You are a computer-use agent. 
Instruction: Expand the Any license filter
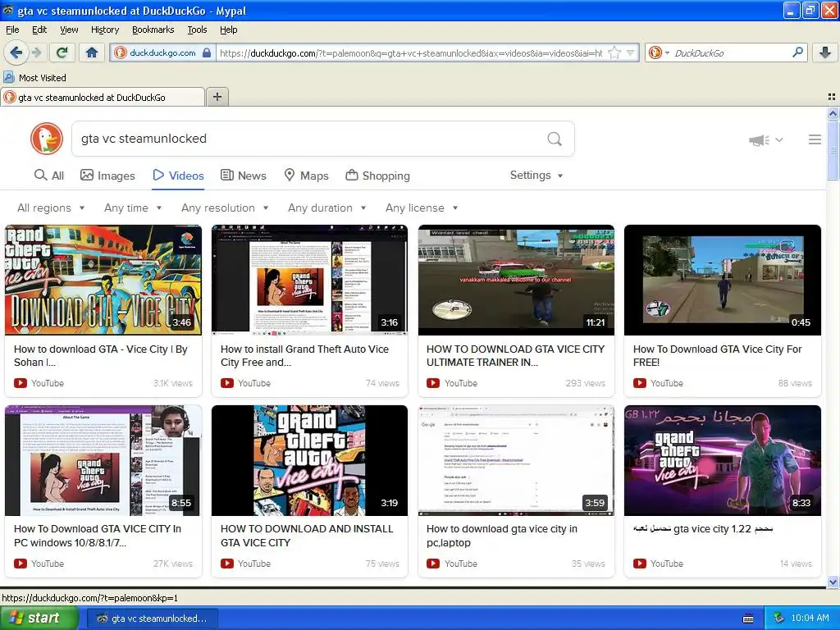422,208
